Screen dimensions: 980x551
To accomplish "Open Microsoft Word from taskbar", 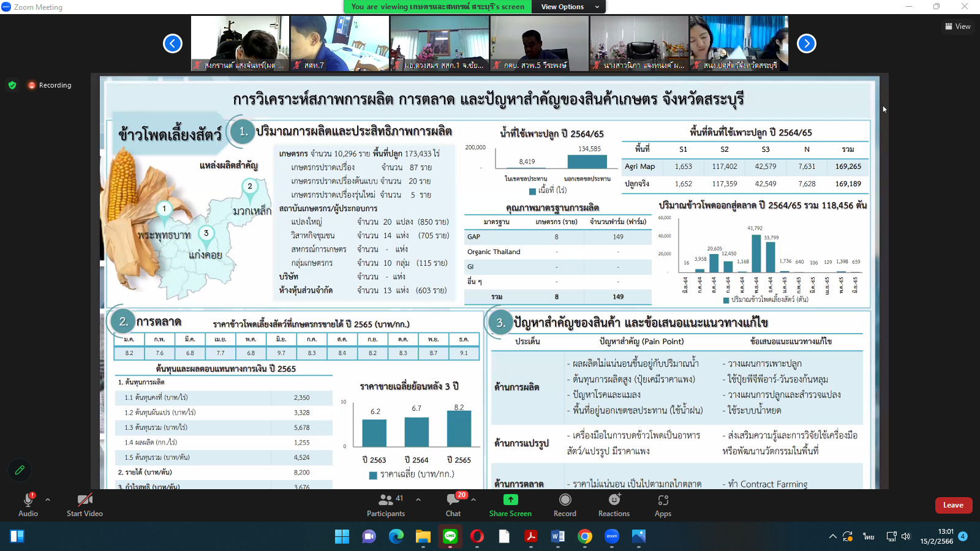I will click(x=558, y=536).
